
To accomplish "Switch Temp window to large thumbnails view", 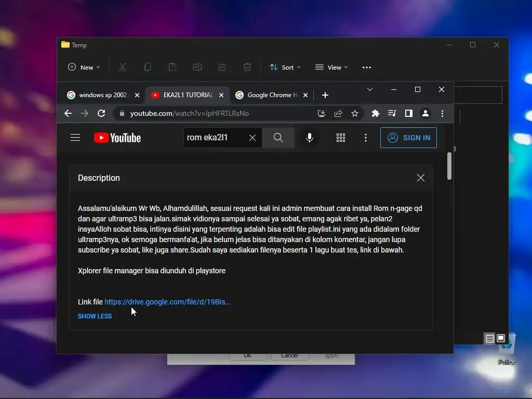I will pos(501,339).
